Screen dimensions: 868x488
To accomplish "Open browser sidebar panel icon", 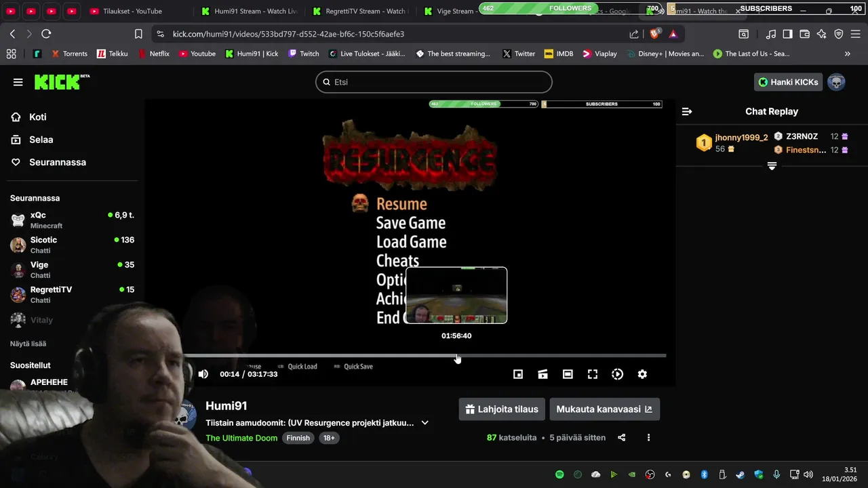I will 787,34.
